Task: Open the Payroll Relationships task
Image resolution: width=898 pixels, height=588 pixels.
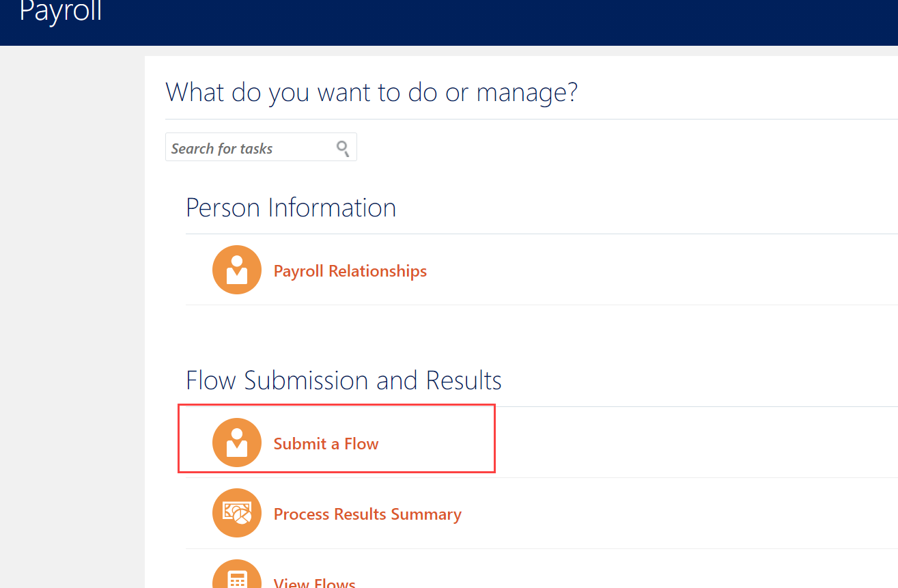Action: 350,270
